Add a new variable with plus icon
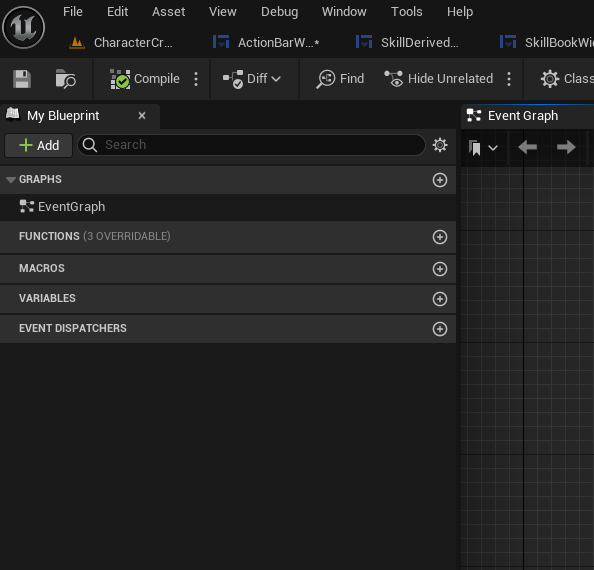 pyautogui.click(x=440, y=299)
